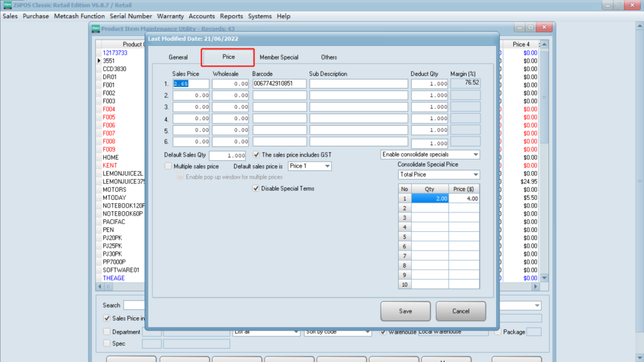
Task: Select Qty cell in consolidate row 1
Action: [429, 199]
